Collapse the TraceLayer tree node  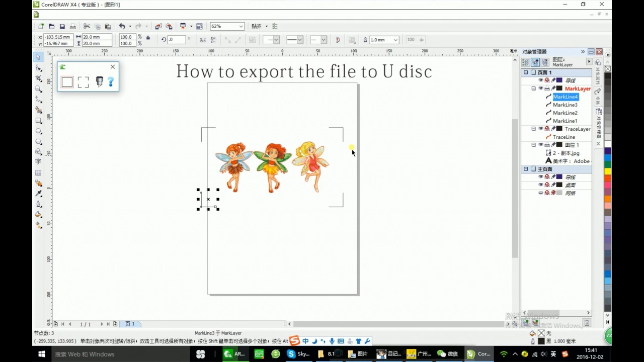tap(533, 129)
